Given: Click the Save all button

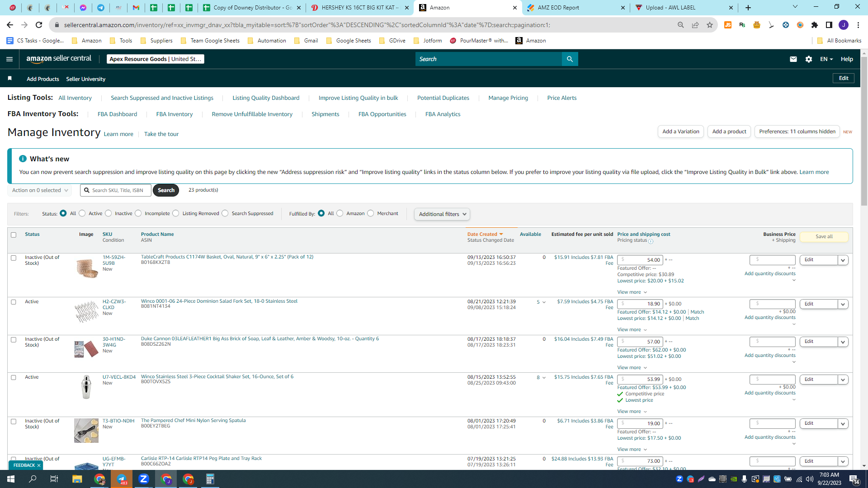Looking at the screenshot, I should tap(824, 237).
